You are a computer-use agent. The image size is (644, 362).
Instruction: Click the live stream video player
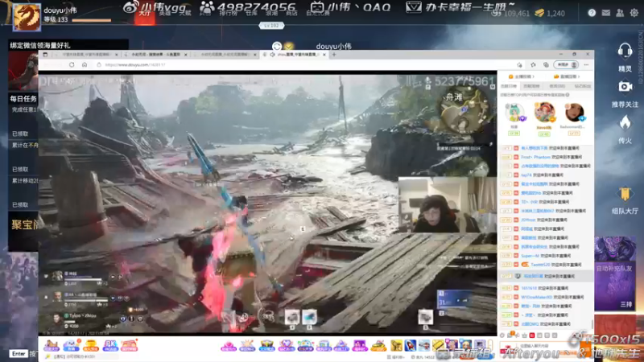pyautogui.click(x=267, y=204)
